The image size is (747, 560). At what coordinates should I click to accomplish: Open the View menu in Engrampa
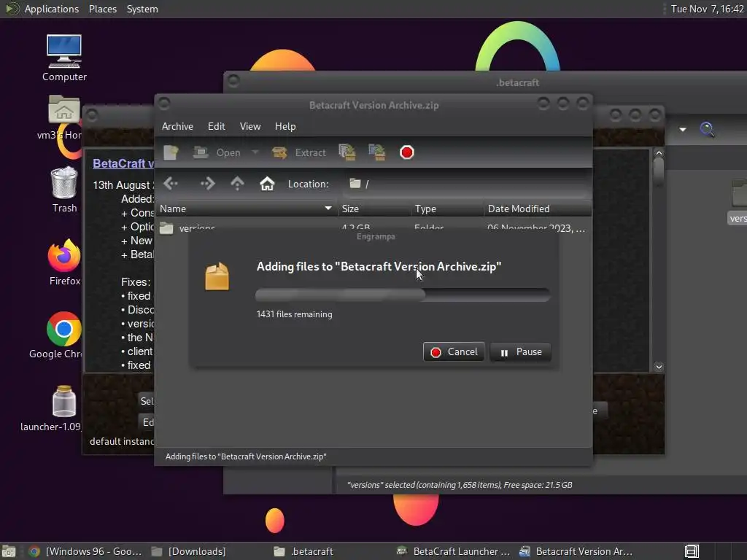coord(250,126)
